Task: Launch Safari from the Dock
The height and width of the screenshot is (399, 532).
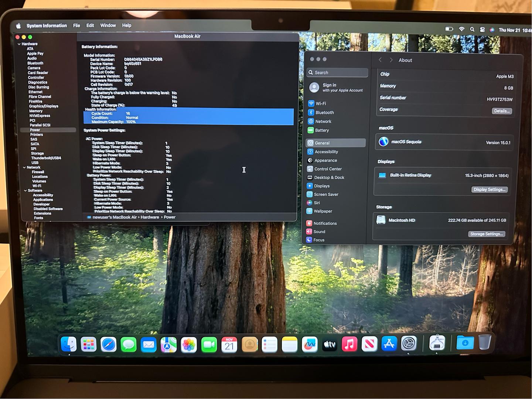Action: click(109, 345)
